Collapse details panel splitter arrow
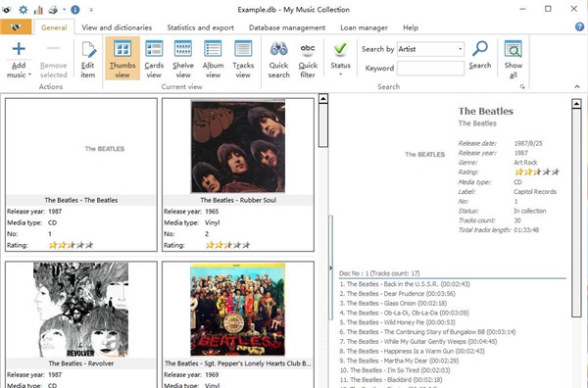588x388 pixels. click(330, 267)
